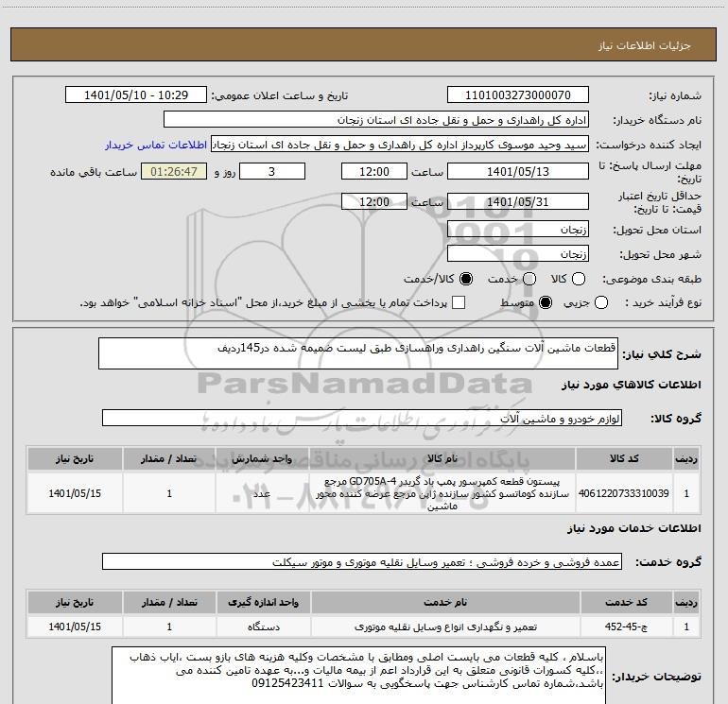Click the hour field next to 1401/05/31

[374, 202]
